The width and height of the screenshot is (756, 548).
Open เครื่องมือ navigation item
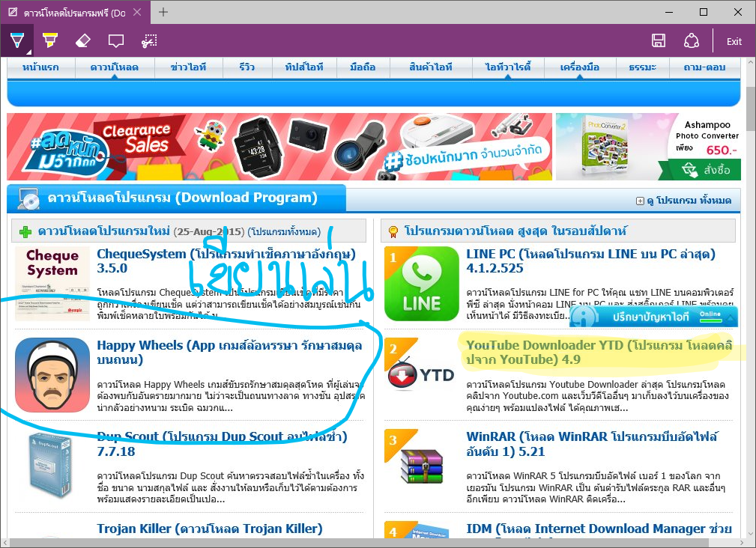(579, 67)
